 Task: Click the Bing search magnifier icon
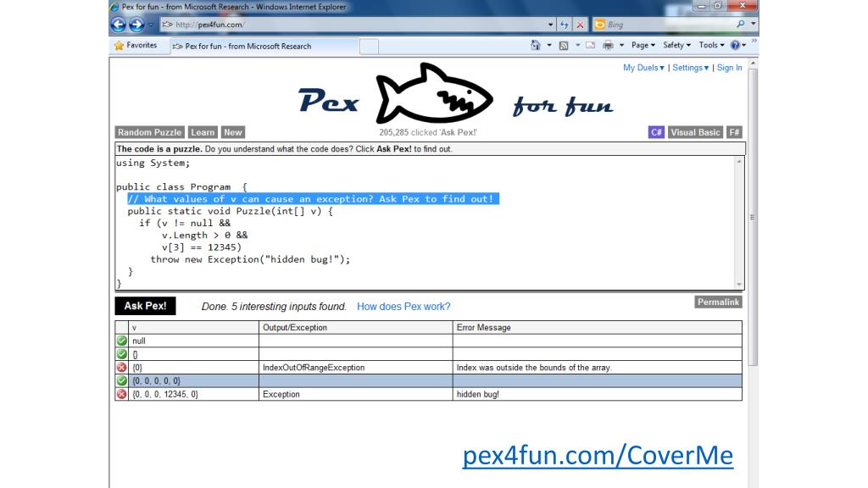coord(741,24)
